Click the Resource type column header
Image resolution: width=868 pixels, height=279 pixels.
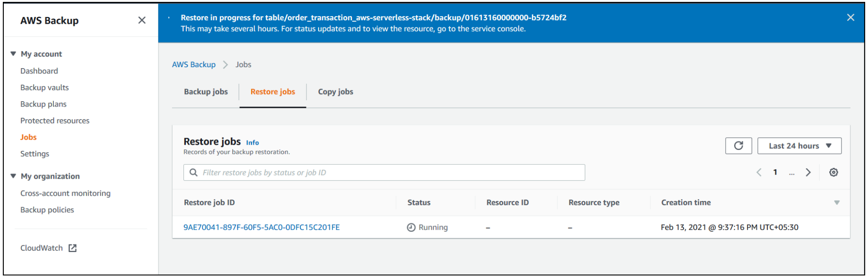click(x=594, y=202)
